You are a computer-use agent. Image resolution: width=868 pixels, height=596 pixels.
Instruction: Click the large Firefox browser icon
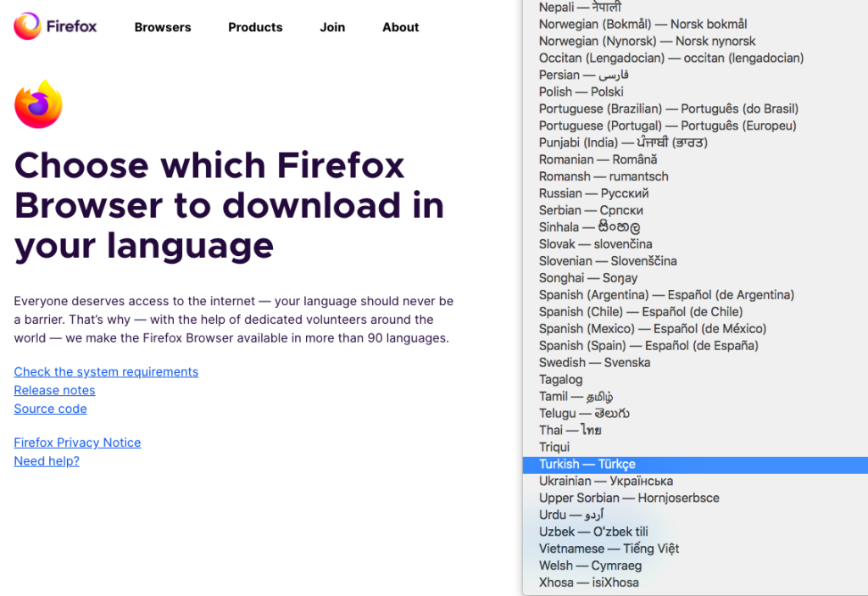click(x=38, y=104)
